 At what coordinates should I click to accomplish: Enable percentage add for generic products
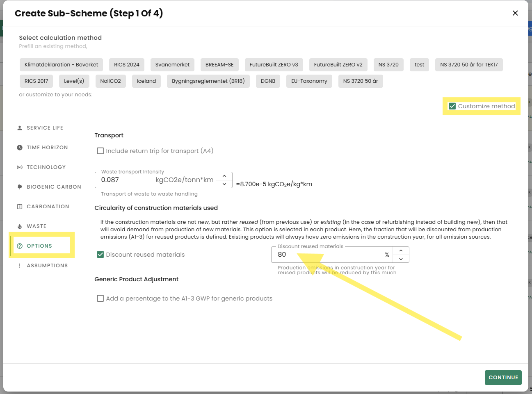click(100, 298)
